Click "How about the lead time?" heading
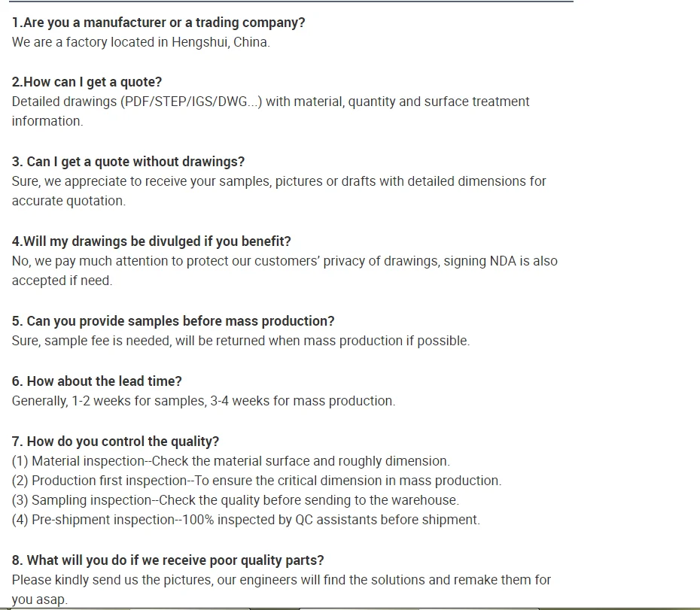This screenshot has width=700, height=610. (96, 381)
